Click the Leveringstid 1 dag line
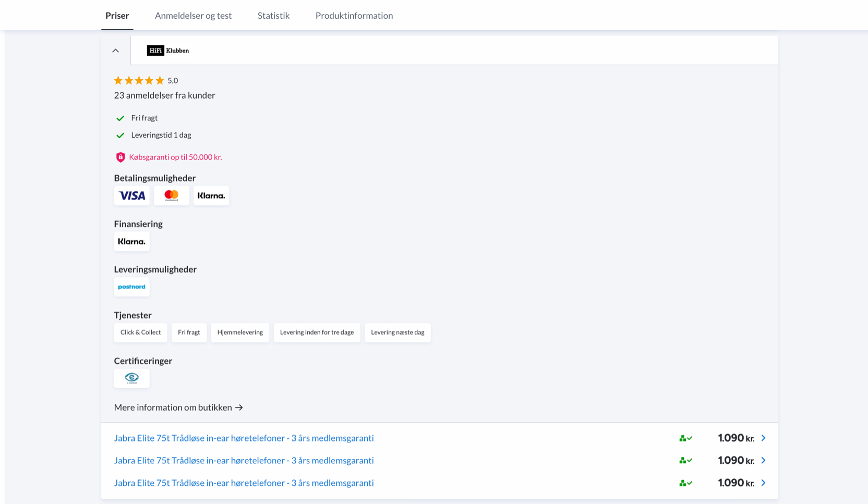 click(x=153, y=135)
